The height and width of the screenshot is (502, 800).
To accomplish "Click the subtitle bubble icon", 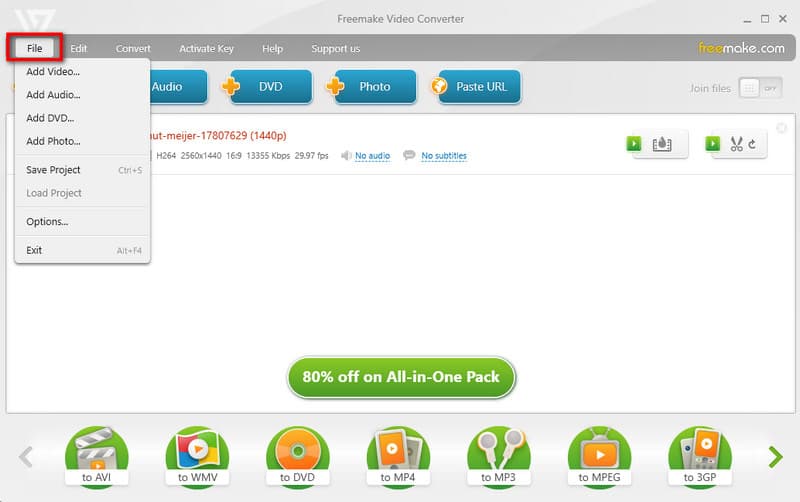I will pyautogui.click(x=409, y=155).
